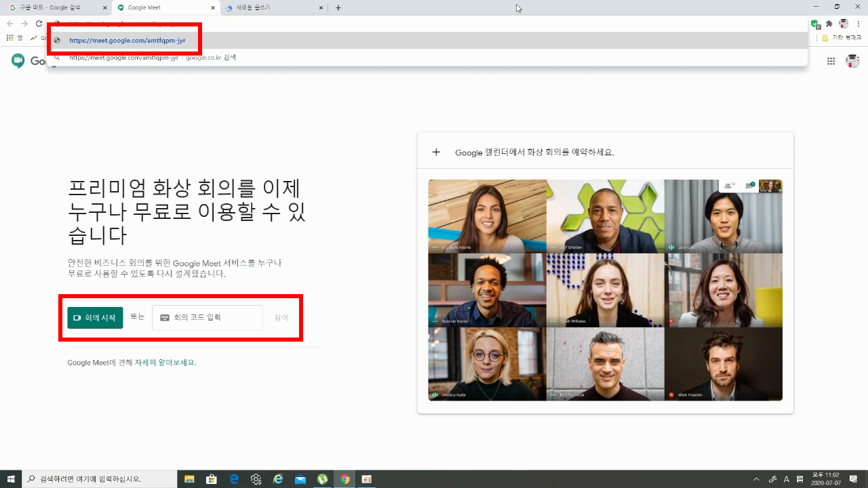This screenshot has height=488, width=868.
Task: Select the meet.google.com/amtfqpm-jyr URL suggestion
Action: pyautogui.click(x=427, y=40)
